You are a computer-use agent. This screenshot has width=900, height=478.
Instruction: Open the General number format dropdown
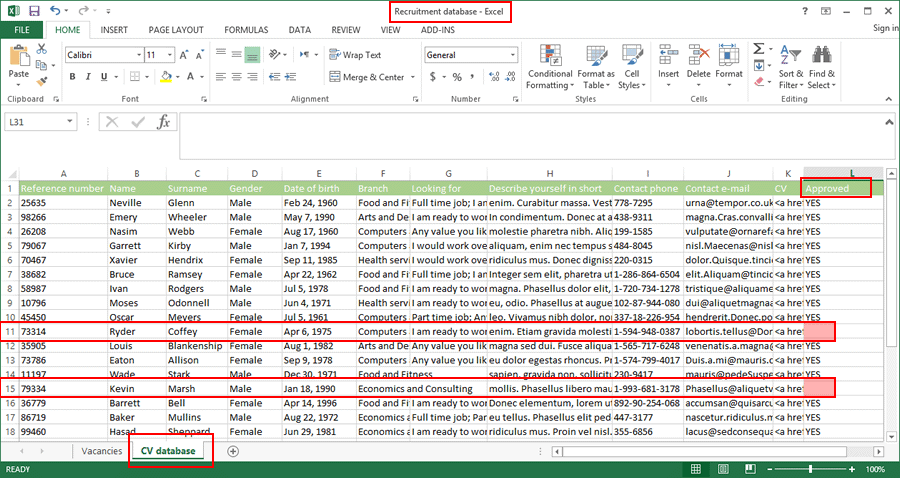tap(513, 55)
